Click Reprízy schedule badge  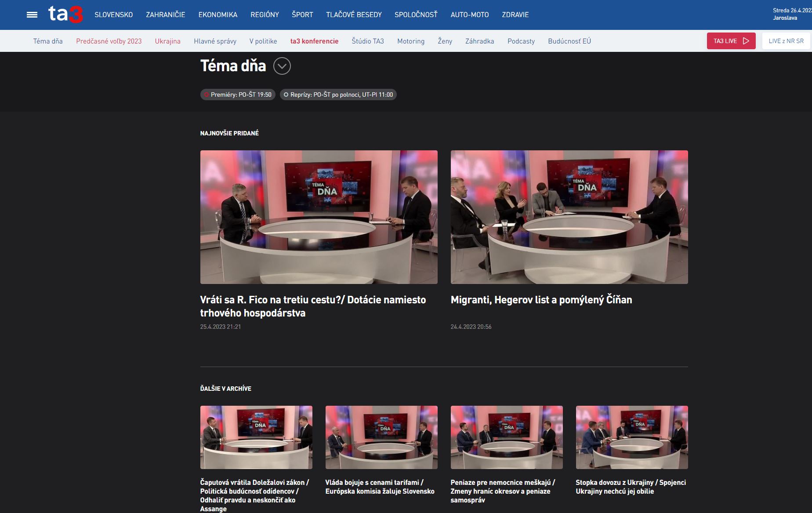[x=338, y=95]
